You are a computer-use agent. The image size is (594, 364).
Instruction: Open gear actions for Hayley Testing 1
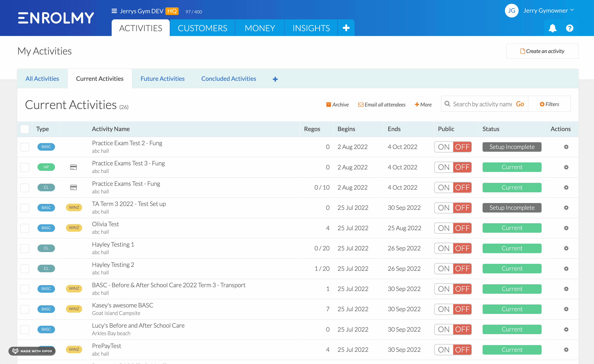tap(566, 248)
